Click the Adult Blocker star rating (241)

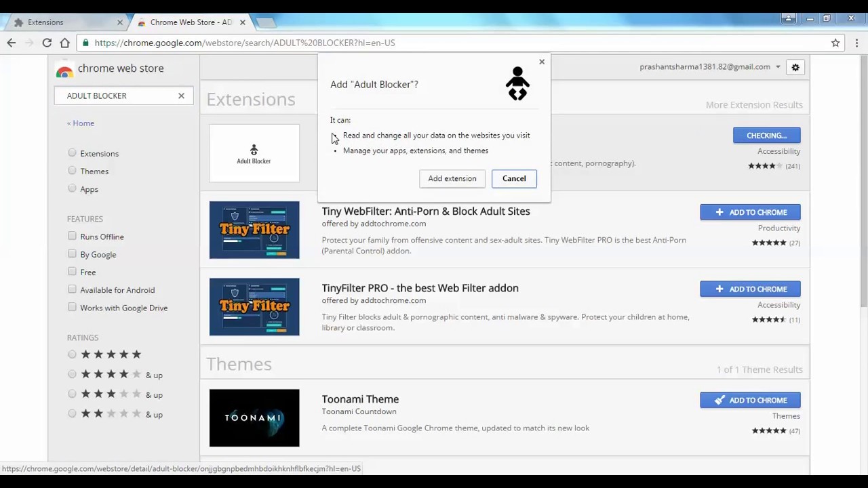774,166
